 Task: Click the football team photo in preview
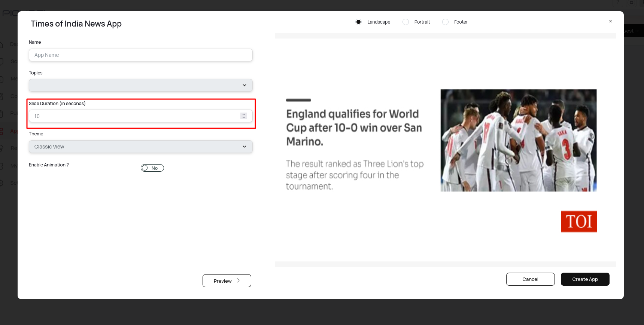pos(519,140)
